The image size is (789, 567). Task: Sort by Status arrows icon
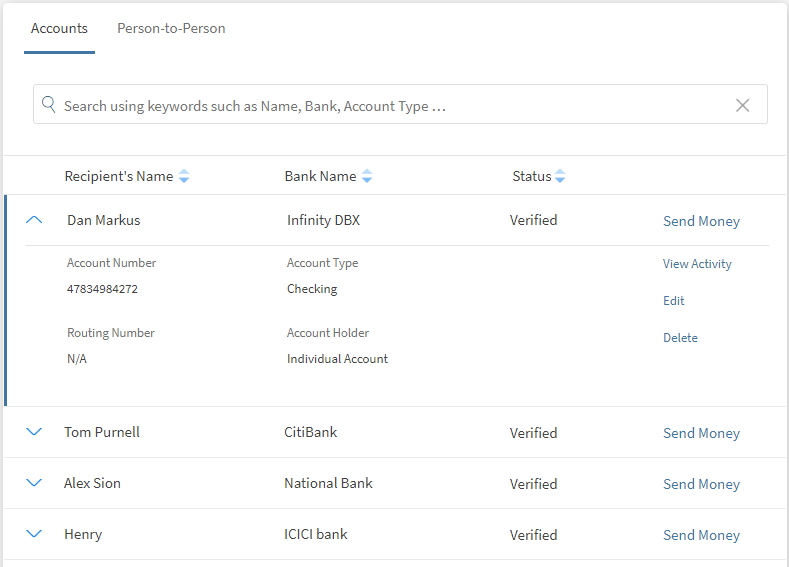560,177
